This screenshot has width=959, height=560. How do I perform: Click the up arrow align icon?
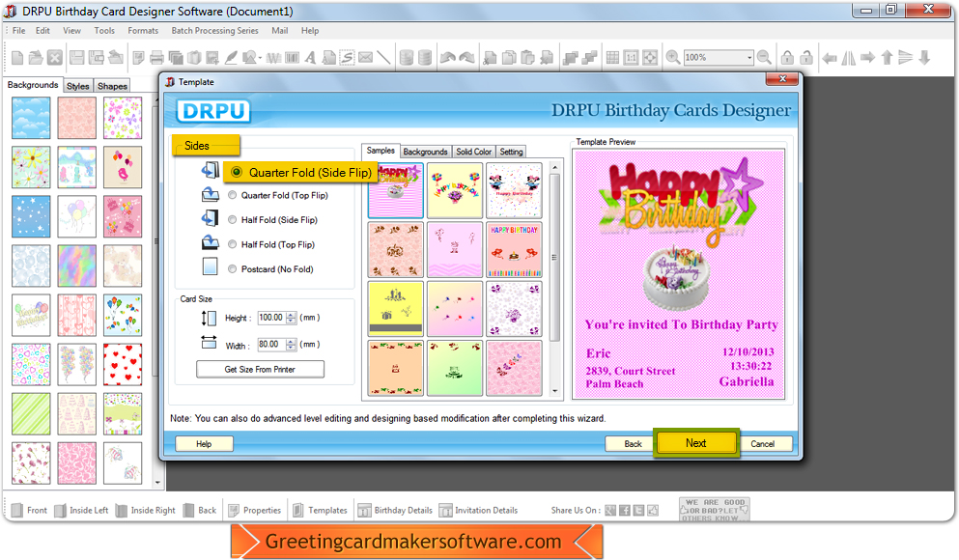click(887, 58)
